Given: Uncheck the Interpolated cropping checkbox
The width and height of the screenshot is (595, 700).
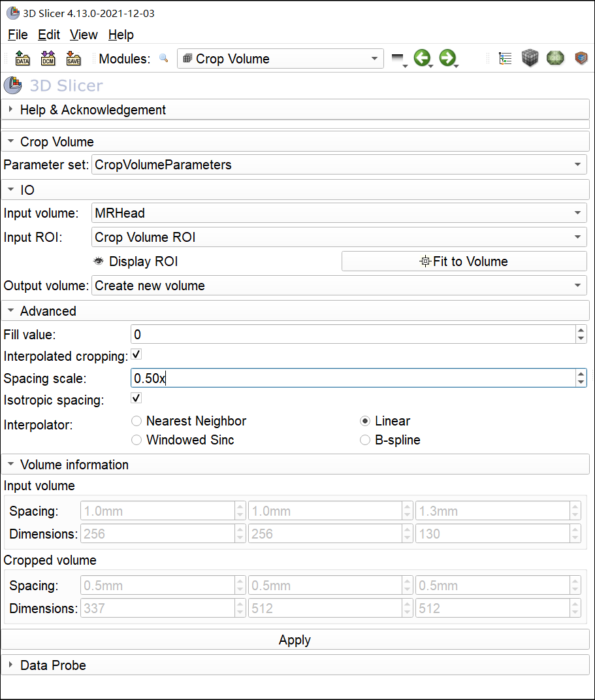Looking at the screenshot, I should [x=137, y=355].
